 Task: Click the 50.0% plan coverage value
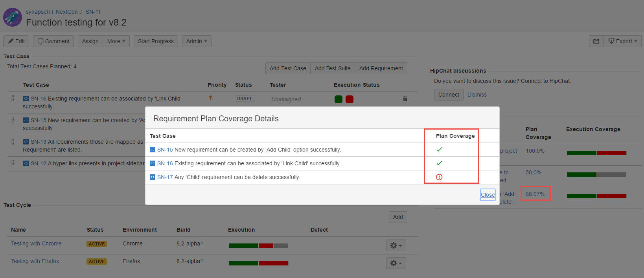click(x=534, y=172)
